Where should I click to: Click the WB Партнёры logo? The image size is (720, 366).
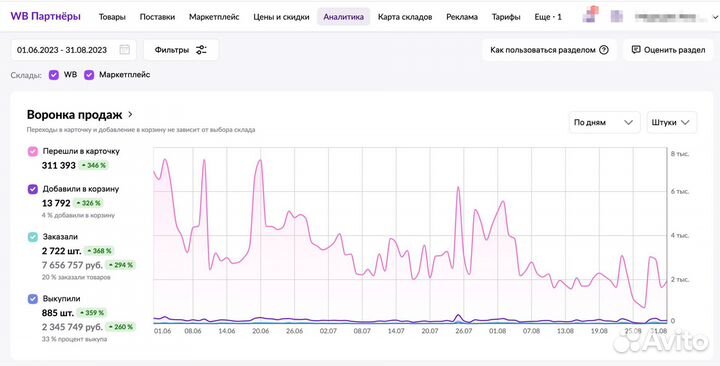point(45,17)
